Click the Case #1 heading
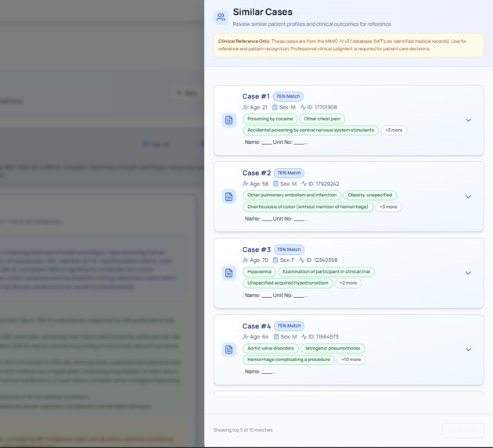493x448 pixels. click(x=256, y=96)
